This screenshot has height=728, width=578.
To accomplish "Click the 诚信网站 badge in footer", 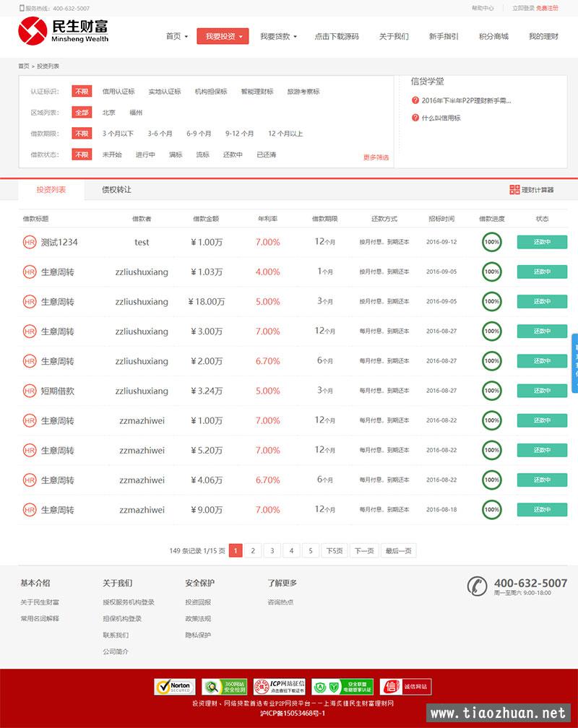I will (x=405, y=687).
